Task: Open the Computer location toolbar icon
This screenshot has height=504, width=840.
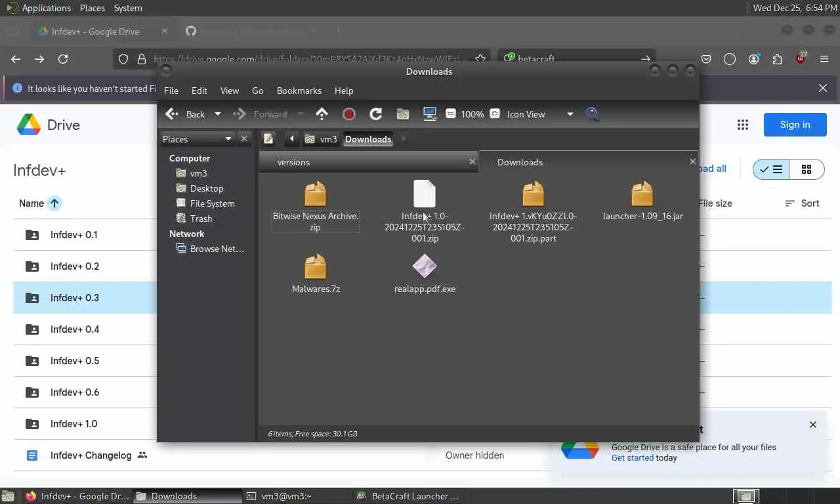Action: [430, 114]
